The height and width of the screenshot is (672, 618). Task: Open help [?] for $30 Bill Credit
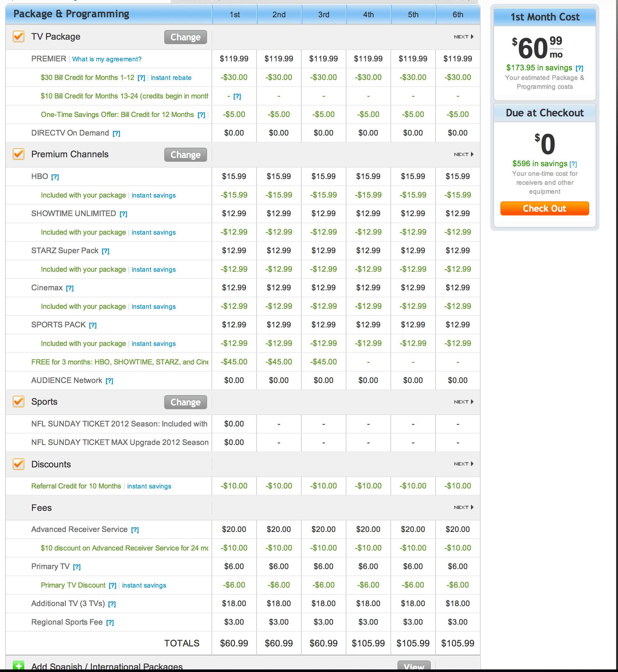click(142, 78)
